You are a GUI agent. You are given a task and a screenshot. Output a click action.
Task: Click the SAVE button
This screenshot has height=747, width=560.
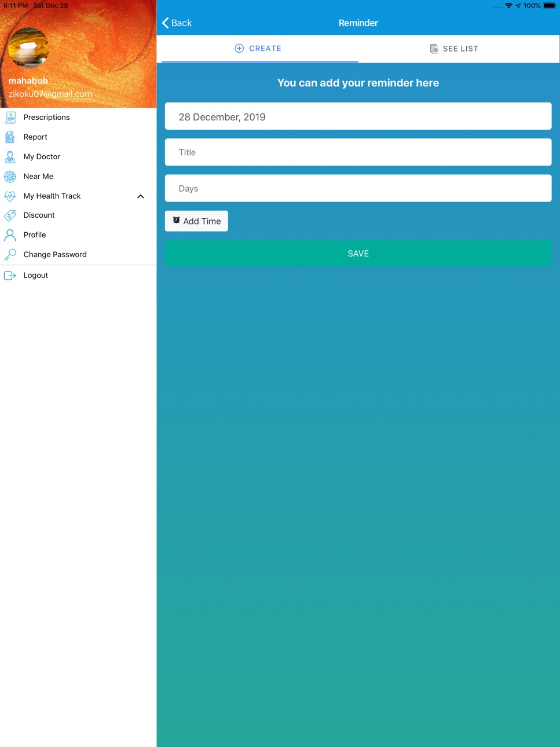point(358,254)
